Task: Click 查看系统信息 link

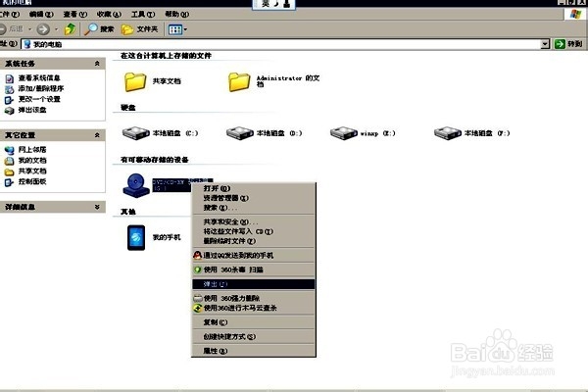Action: click(x=39, y=78)
